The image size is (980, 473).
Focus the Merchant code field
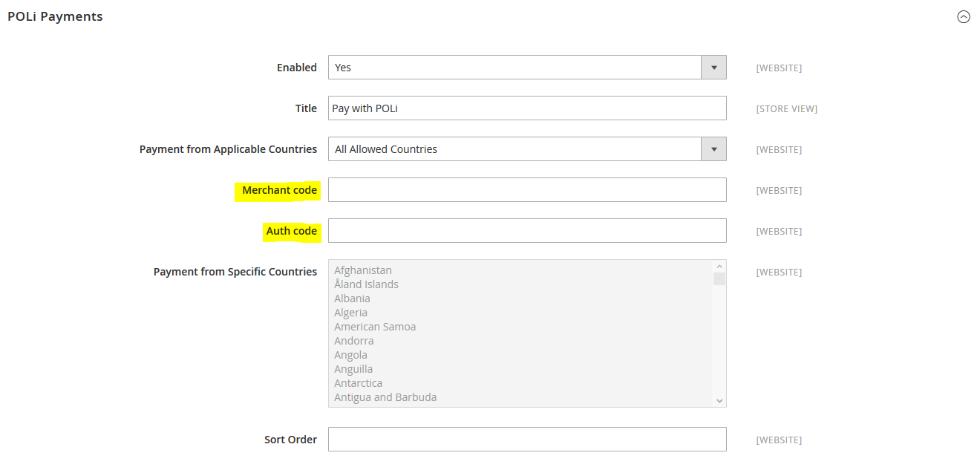pyautogui.click(x=527, y=190)
